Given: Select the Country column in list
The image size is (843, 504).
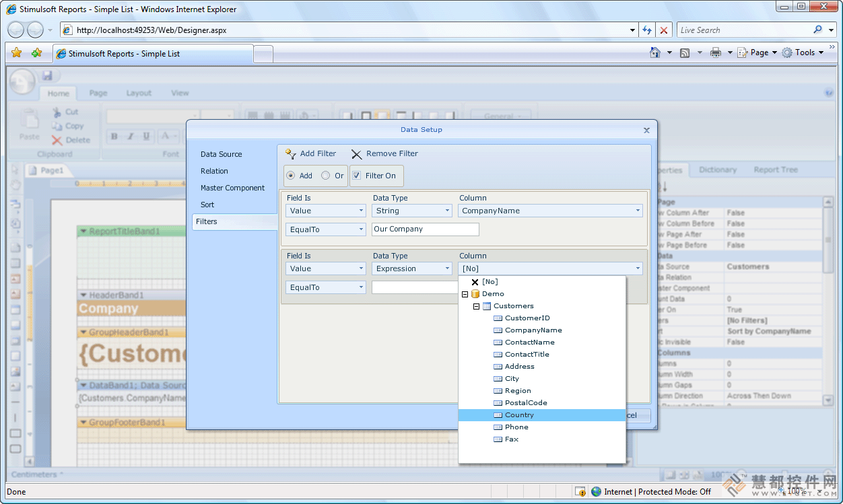Looking at the screenshot, I should [542, 415].
